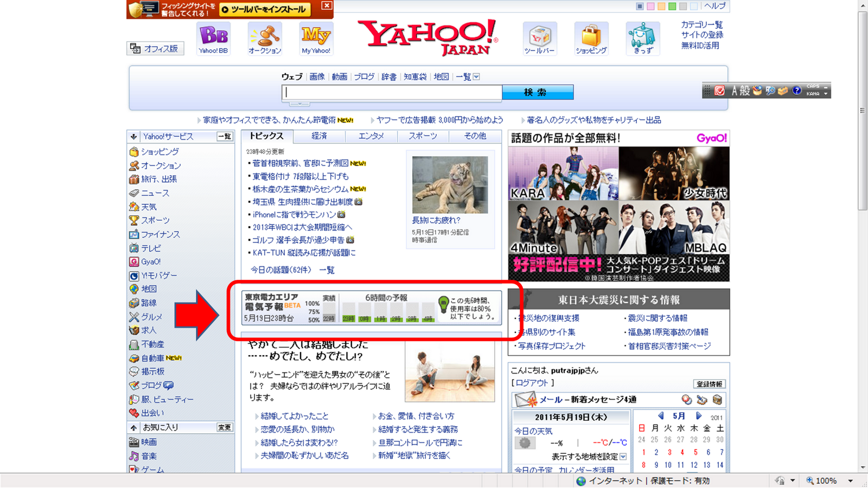Click the News (ニュース) newspaper icon
Screen dimensions: 868x488
click(x=134, y=193)
